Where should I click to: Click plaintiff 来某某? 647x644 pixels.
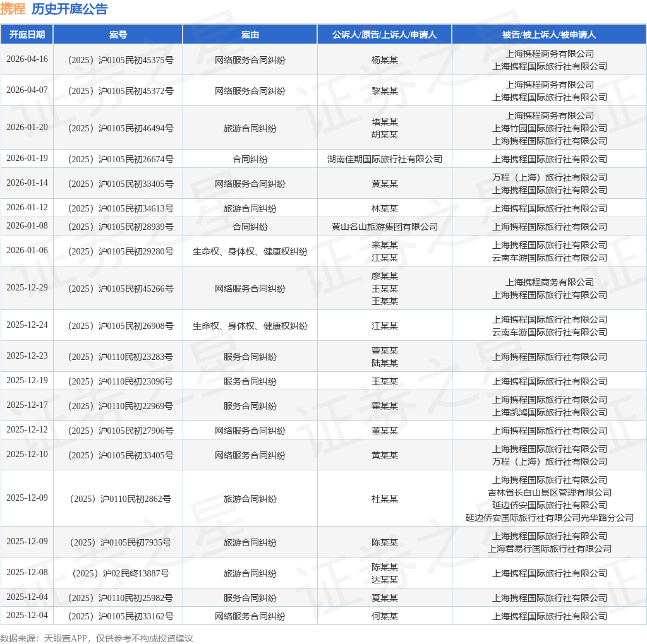tap(385, 246)
